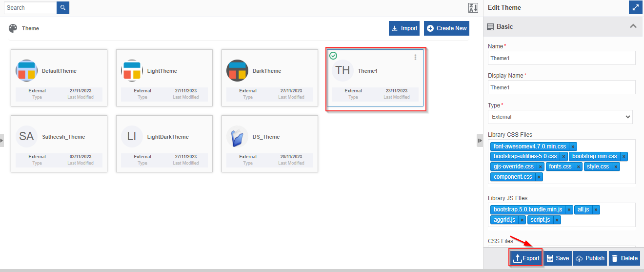Collapse the left side panel handle
This screenshot has width=644, height=272.
(x=1, y=141)
